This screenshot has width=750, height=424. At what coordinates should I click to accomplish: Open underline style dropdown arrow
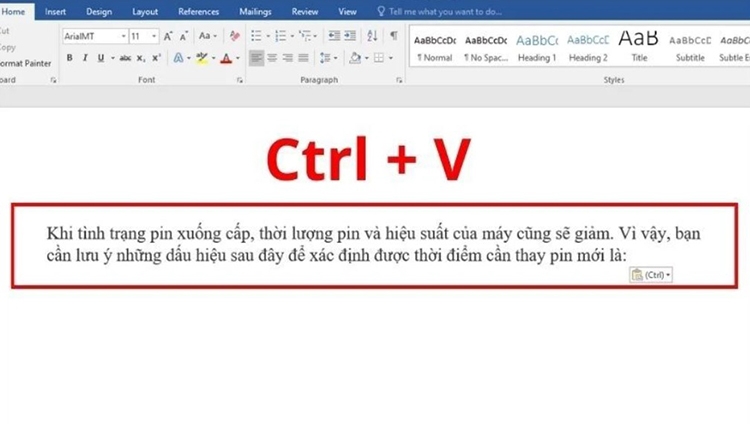tap(112, 58)
